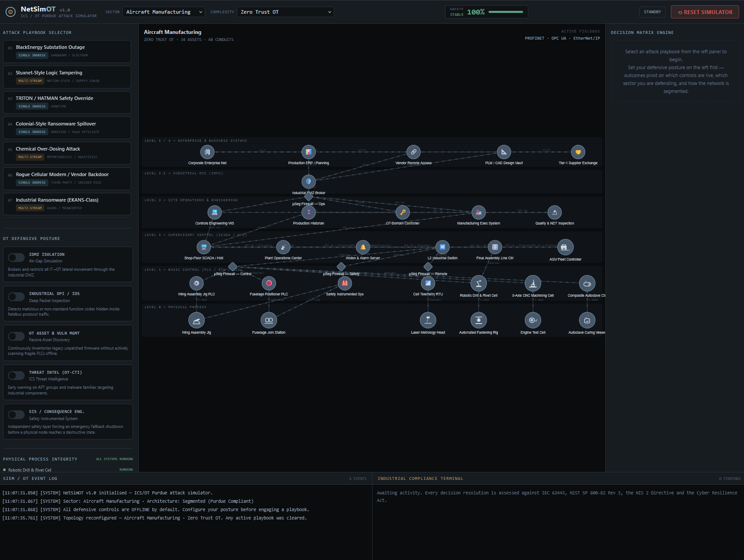
Task: Click 'Robotic Drill & Rivet Cell' integrity row
Action: coord(68,470)
